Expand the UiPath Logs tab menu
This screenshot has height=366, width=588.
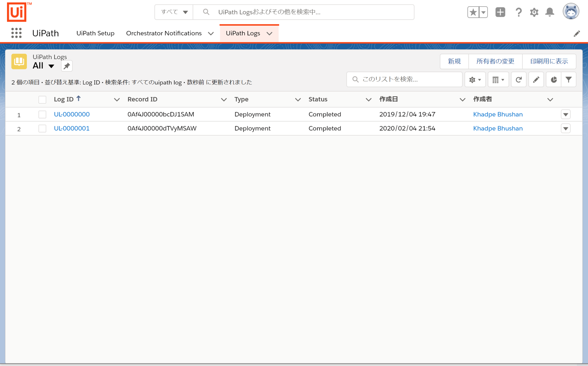pyautogui.click(x=269, y=33)
